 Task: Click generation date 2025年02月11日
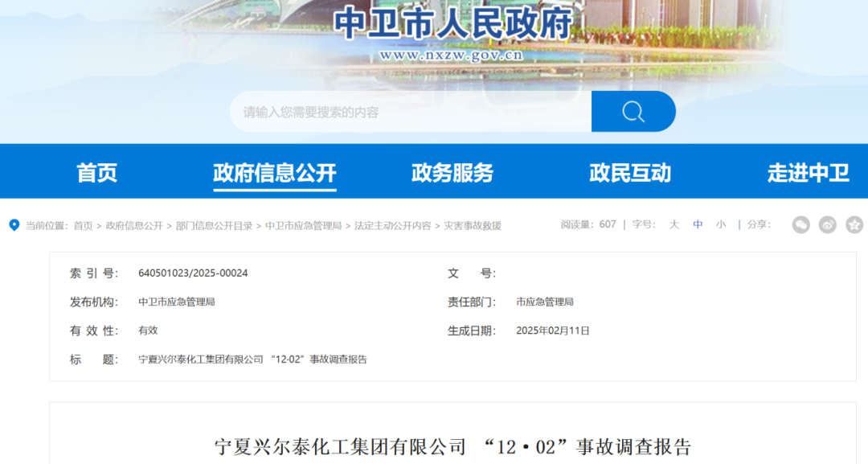(x=552, y=331)
